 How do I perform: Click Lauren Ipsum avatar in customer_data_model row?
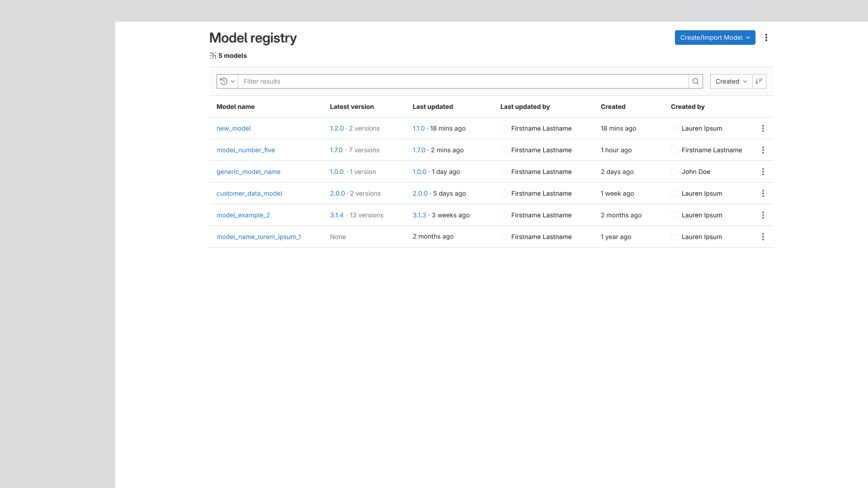point(675,193)
